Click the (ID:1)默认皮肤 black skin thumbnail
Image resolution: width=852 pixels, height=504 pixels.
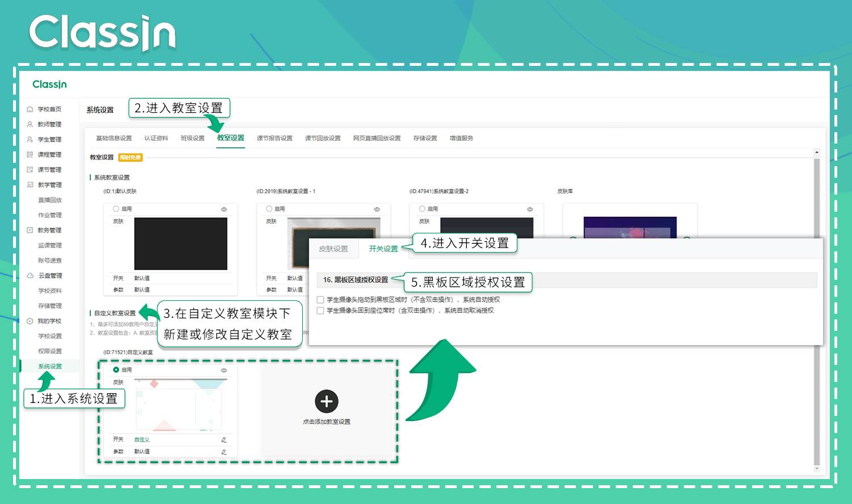181,243
